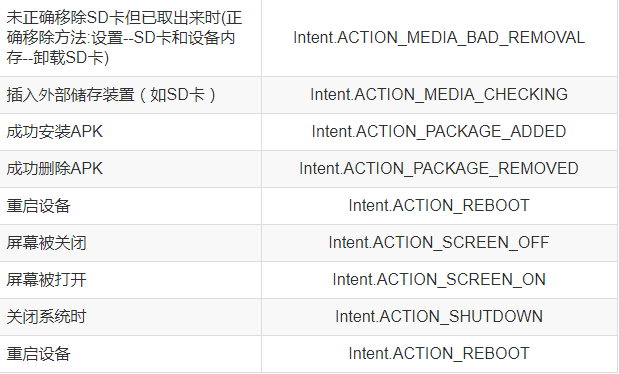Click Intent.ACTION_PACKAGE_ADDED constant
619x374 pixels.
coord(439,132)
